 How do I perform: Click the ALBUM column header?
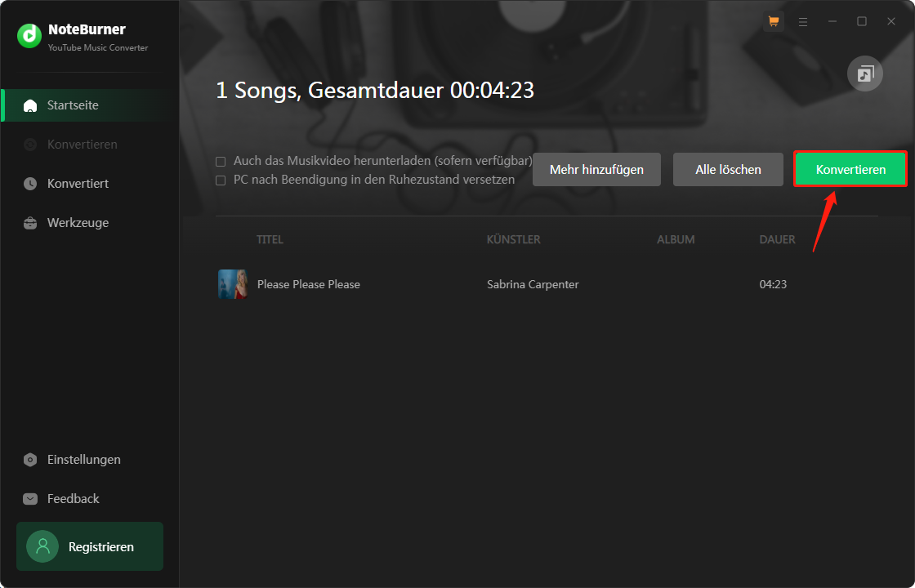pyautogui.click(x=676, y=240)
